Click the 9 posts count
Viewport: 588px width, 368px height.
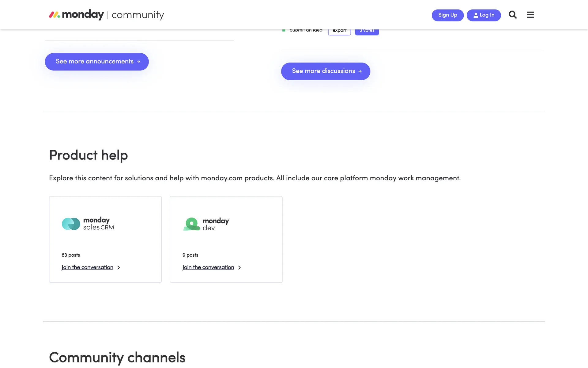tap(190, 255)
